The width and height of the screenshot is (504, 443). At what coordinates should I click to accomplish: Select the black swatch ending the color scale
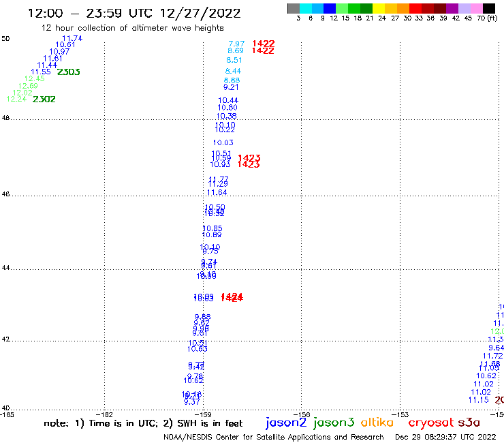click(x=489, y=8)
